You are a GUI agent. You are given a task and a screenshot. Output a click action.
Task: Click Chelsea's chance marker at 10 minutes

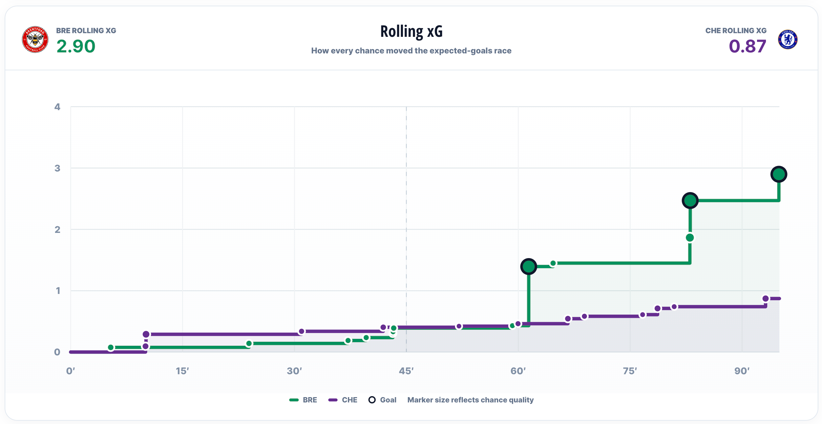[x=146, y=334]
